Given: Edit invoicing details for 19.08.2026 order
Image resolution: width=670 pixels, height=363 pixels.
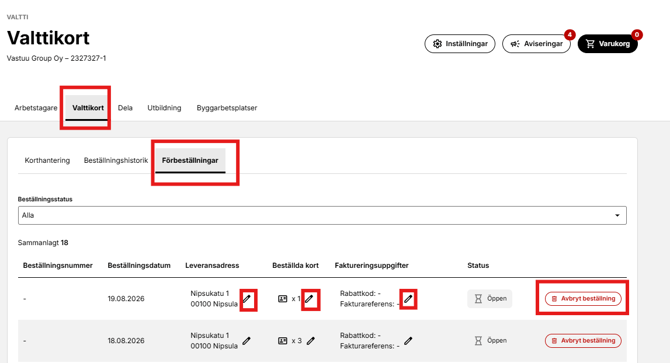Looking at the screenshot, I should coord(408,299).
